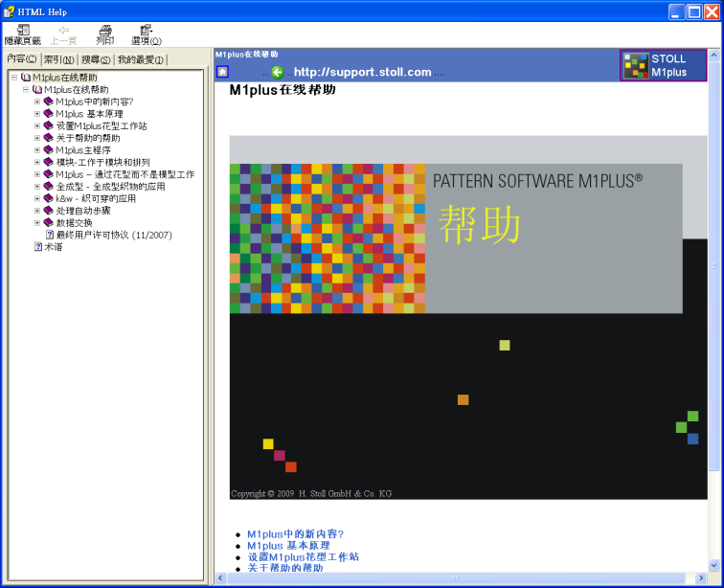Click the 隱藏頁籤 (hide tabs) toolbar icon
Screen dimensions: 724x588
coord(22,31)
